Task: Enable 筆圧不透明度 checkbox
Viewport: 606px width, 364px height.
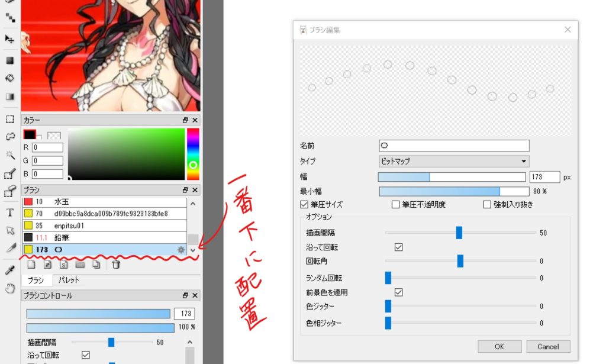Action: [396, 205]
